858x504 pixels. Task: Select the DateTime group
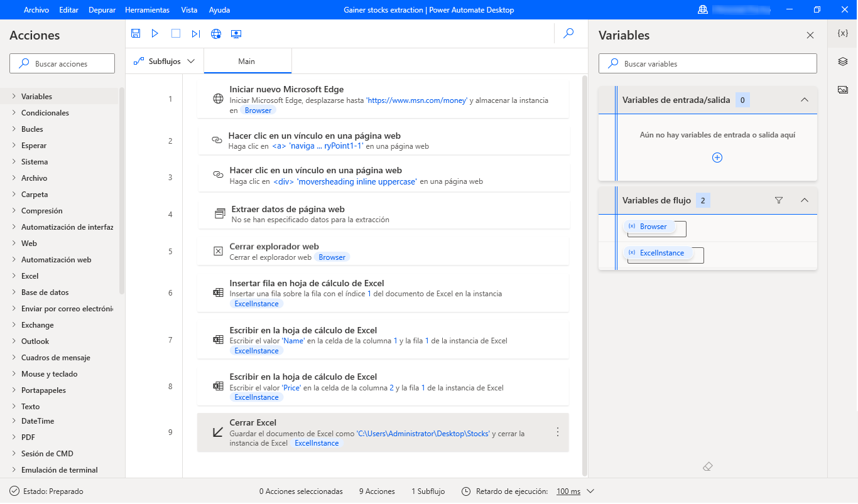pyautogui.click(x=38, y=421)
